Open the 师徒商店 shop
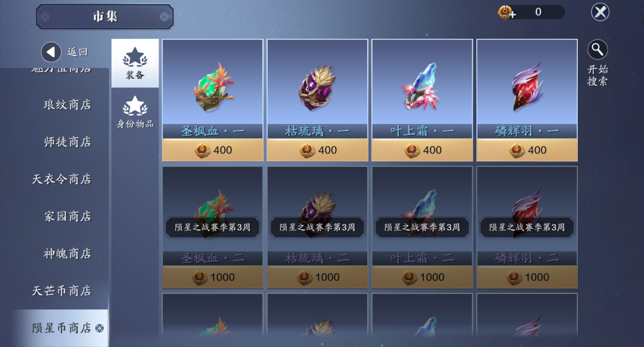Image resolution: width=644 pixels, height=347 pixels. (x=67, y=142)
